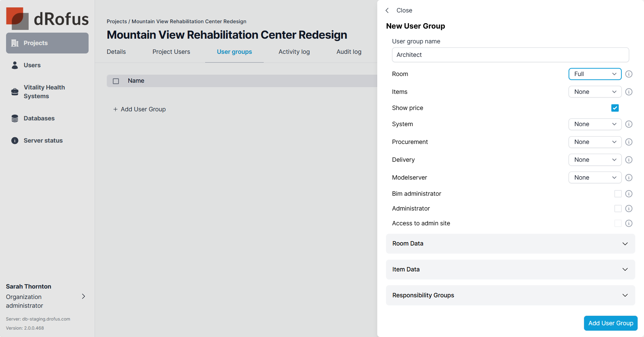644x337 pixels.
Task: Click the info icon beside Bim administrator
Action: [629, 194]
